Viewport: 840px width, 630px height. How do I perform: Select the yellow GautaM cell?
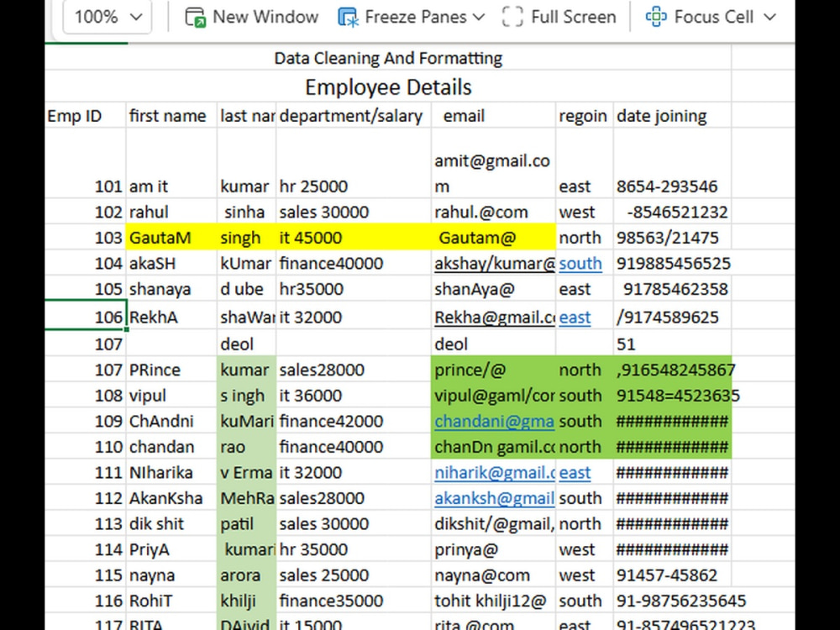[x=171, y=238]
